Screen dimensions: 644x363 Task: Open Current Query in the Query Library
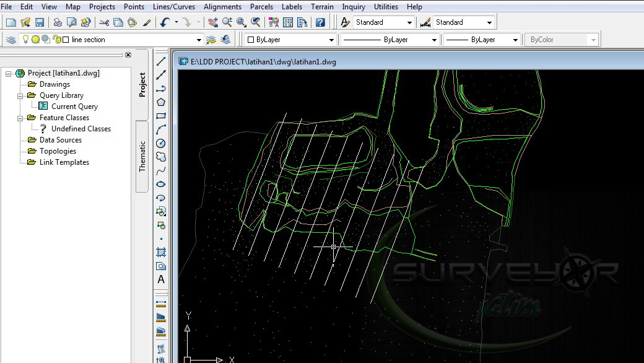(73, 106)
